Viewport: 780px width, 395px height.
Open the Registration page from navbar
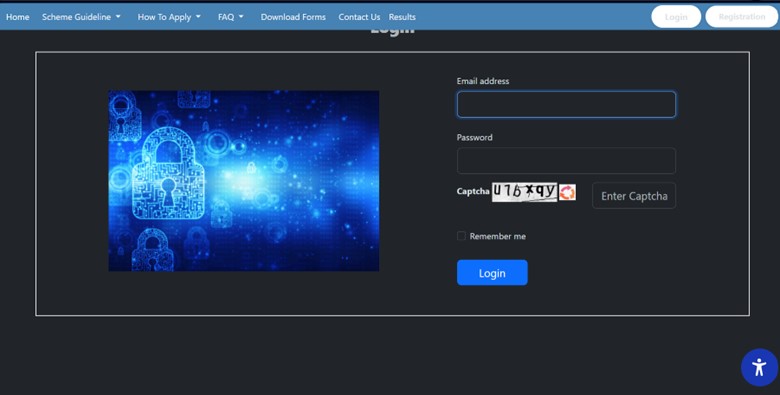tap(742, 17)
